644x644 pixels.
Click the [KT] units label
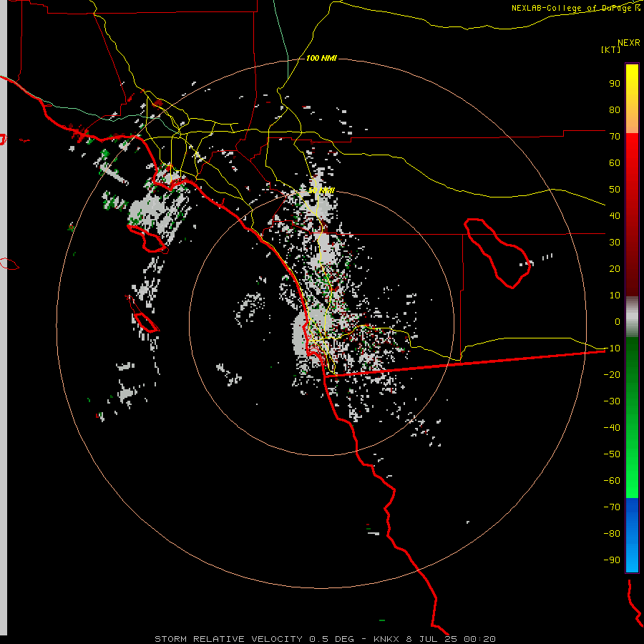tap(611, 49)
